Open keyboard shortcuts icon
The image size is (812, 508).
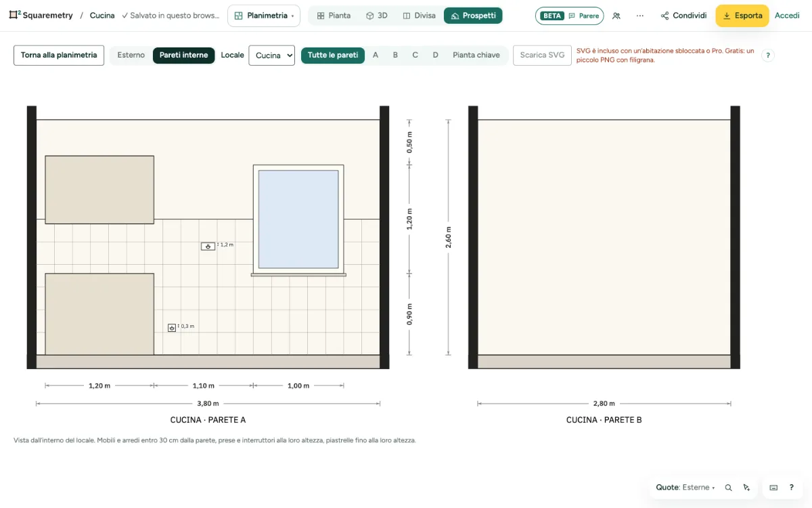pyautogui.click(x=773, y=488)
